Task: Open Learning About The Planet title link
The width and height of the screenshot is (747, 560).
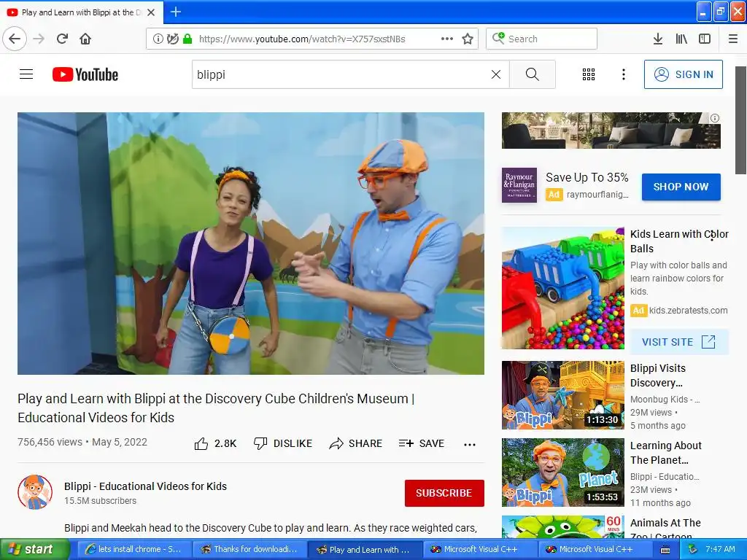Action: (x=665, y=453)
